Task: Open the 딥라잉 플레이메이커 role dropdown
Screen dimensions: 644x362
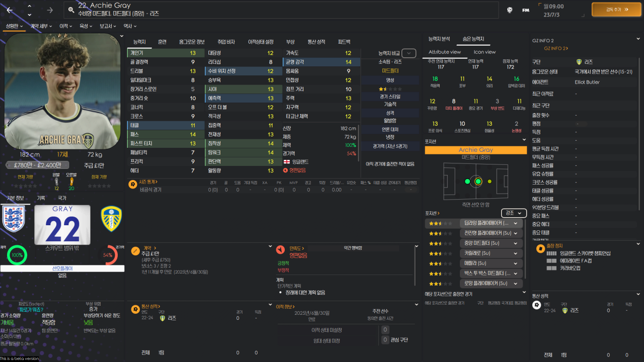Action: (491, 223)
